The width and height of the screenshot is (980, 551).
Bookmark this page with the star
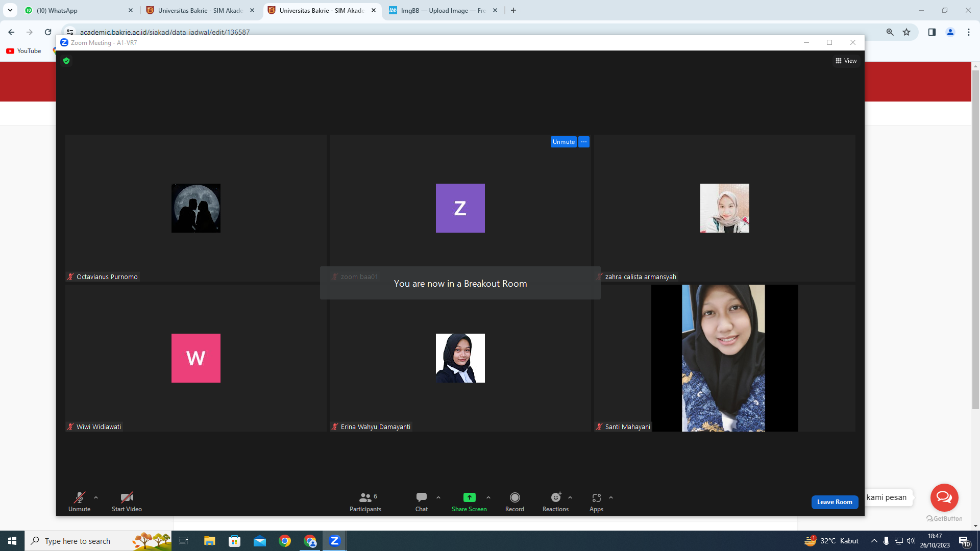click(x=906, y=32)
